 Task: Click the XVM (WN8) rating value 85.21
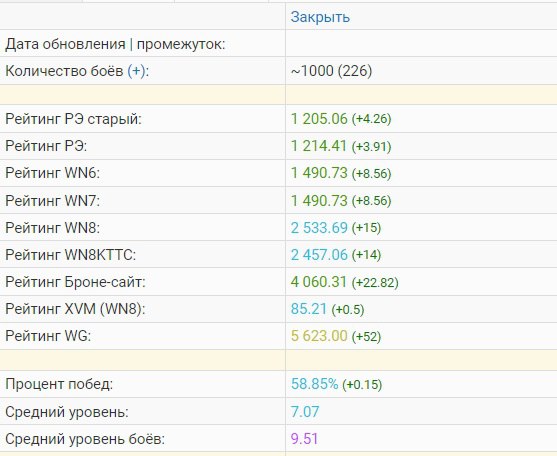(x=308, y=309)
